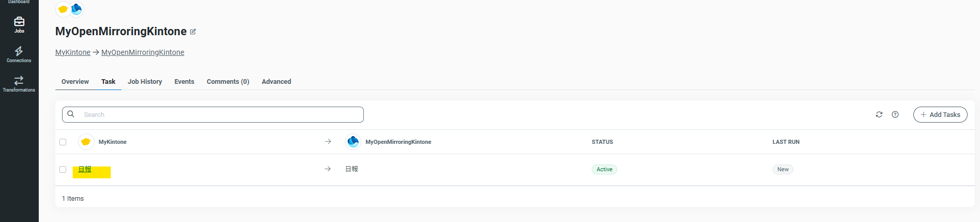Switch to the Job History tab
980x222 pixels.
point(145,82)
